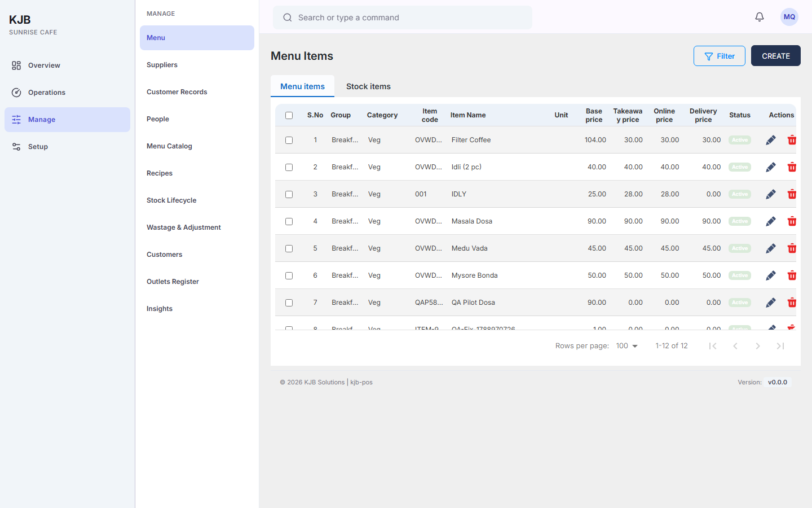Click the version v0.0.0 label

coord(778,382)
